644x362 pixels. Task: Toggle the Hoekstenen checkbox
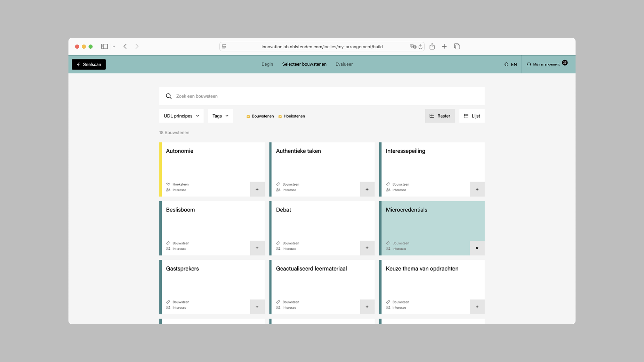280,116
